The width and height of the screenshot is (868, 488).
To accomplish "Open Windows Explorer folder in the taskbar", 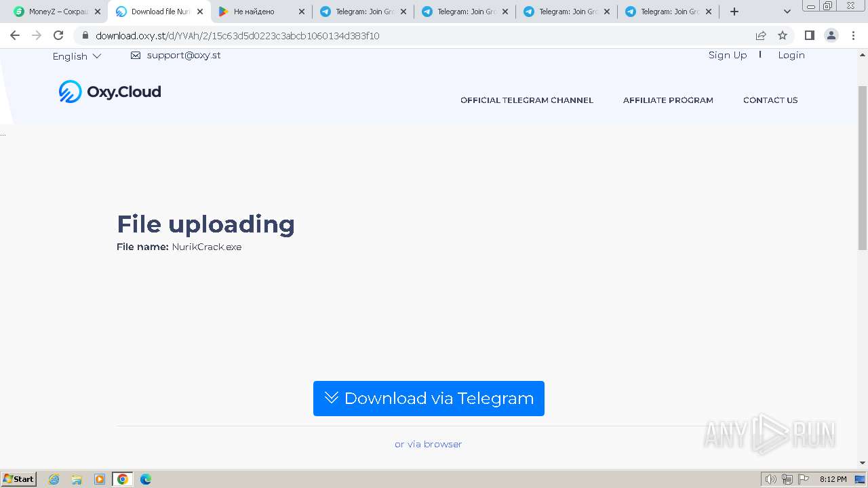I will pyautogui.click(x=77, y=479).
